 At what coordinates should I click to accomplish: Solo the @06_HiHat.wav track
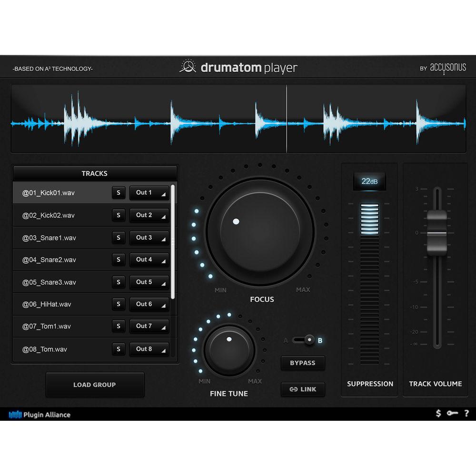[x=119, y=304]
